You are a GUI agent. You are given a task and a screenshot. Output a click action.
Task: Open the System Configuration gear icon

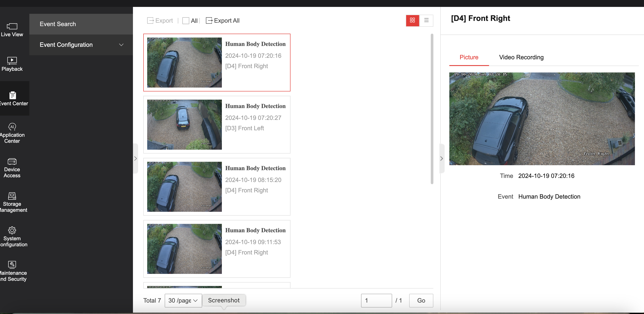pyautogui.click(x=12, y=230)
